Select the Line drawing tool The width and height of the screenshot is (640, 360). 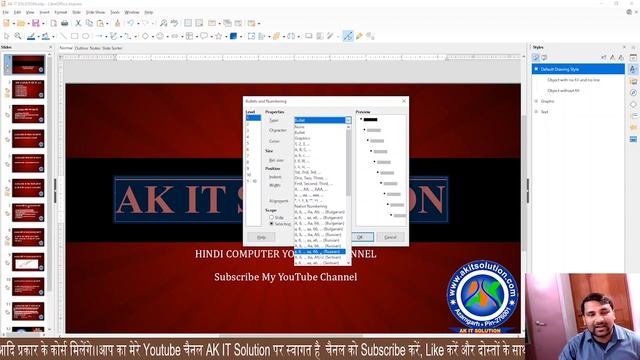pyautogui.click(x=63, y=36)
